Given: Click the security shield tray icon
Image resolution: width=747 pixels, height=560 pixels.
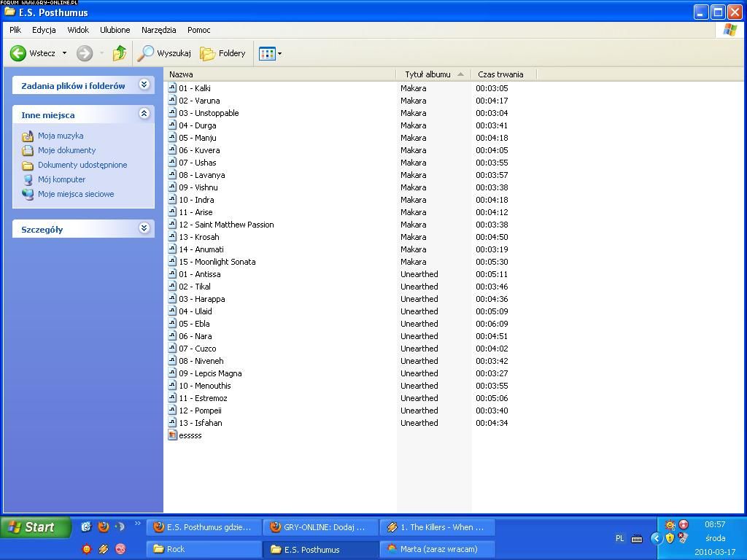Looking at the screenshot, I should [x=670, y=538].
